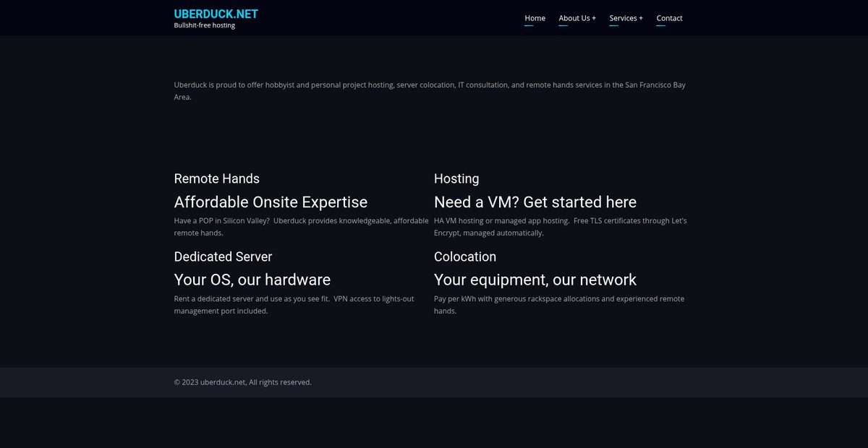Select Your equipment, our network heading

pyautogui.click(x=535, y=280)
